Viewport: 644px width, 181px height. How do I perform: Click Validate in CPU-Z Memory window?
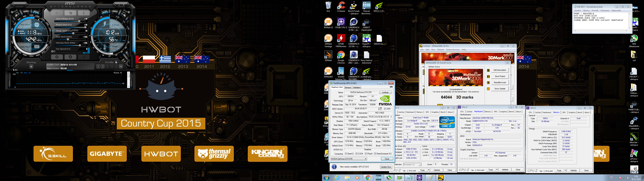(x=574, y=170)
